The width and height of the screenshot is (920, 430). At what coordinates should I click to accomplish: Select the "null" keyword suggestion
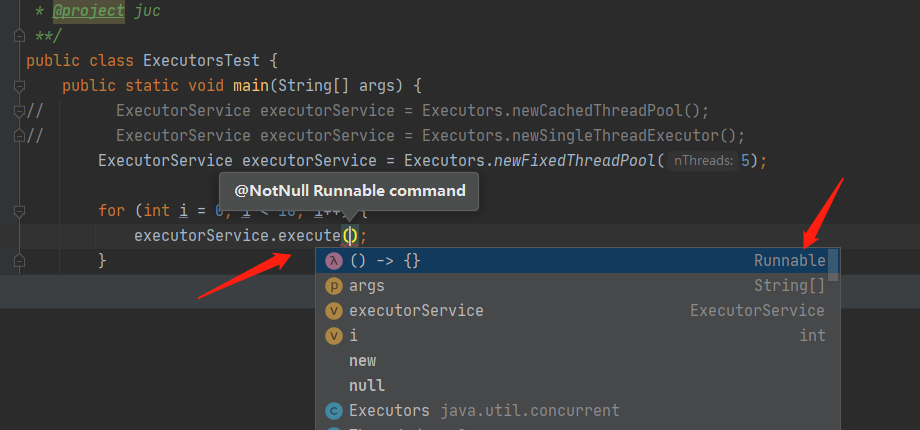[577, 385]
